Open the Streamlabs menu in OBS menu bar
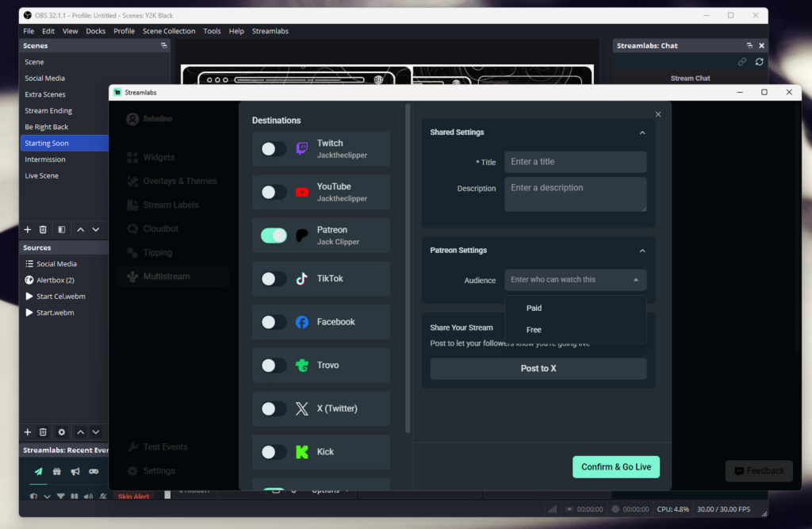This screenshot has height=529, width=812. point(270,31)
